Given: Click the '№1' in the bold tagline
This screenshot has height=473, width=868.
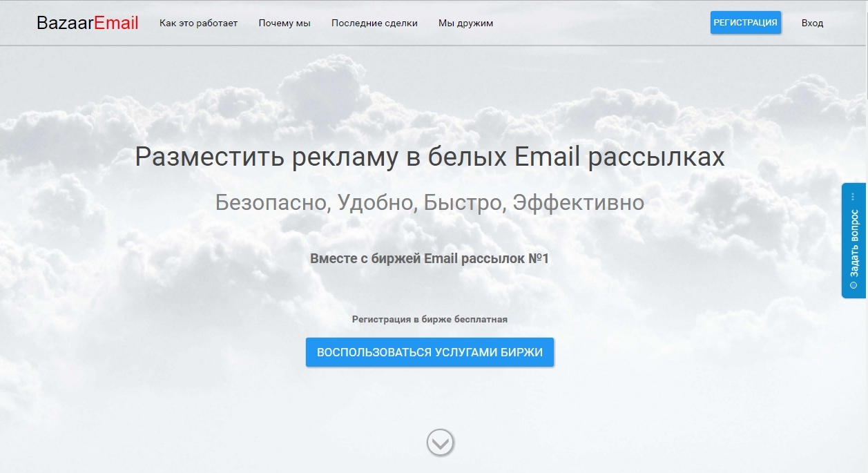Looking at the screenshot, I should coord(537,258).
